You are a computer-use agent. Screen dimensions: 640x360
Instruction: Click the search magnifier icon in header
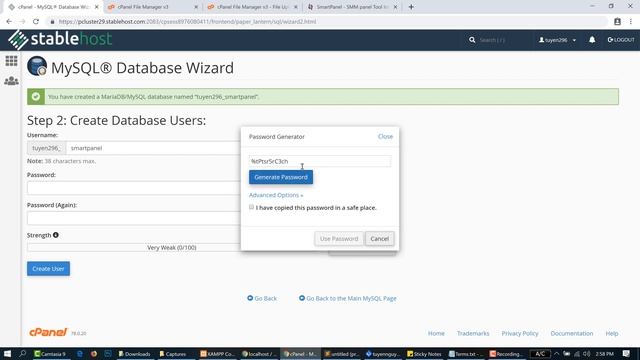(x=472, y=40)
